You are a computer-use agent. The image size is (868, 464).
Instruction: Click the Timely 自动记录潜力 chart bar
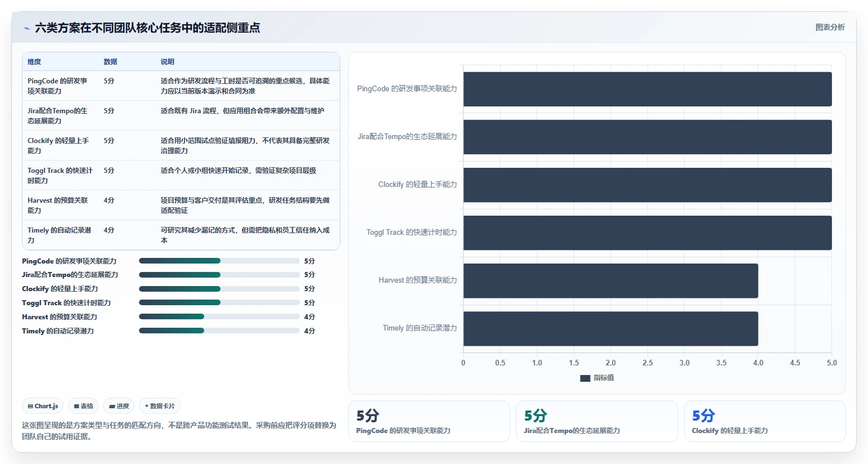[x=611, y=328]
